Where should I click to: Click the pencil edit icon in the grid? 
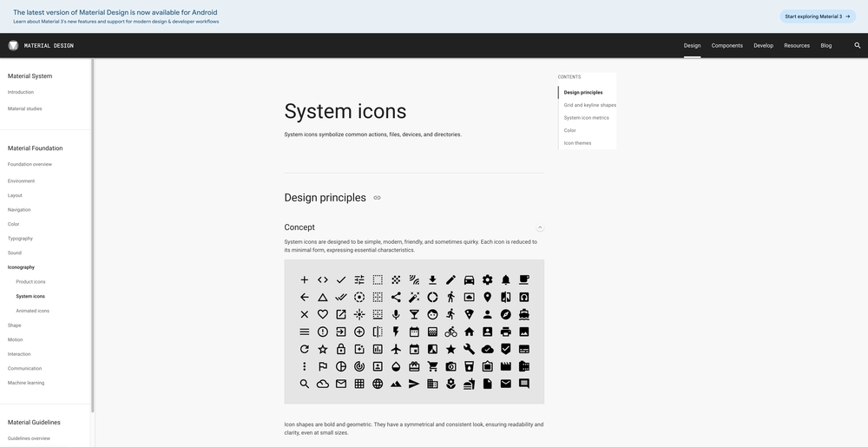tap(450, 280)
